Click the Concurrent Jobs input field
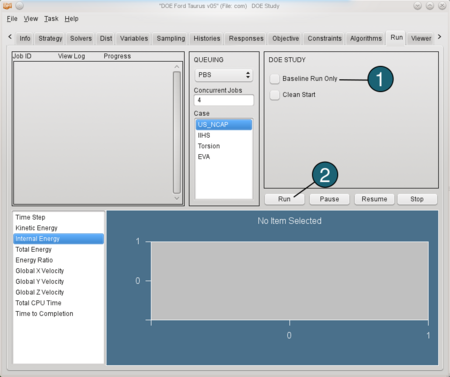This screenshot has height=377, width=450. (x=223, y=100)
